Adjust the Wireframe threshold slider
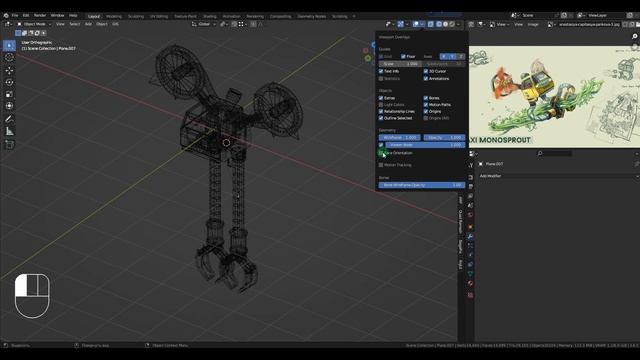 [399, 138]
